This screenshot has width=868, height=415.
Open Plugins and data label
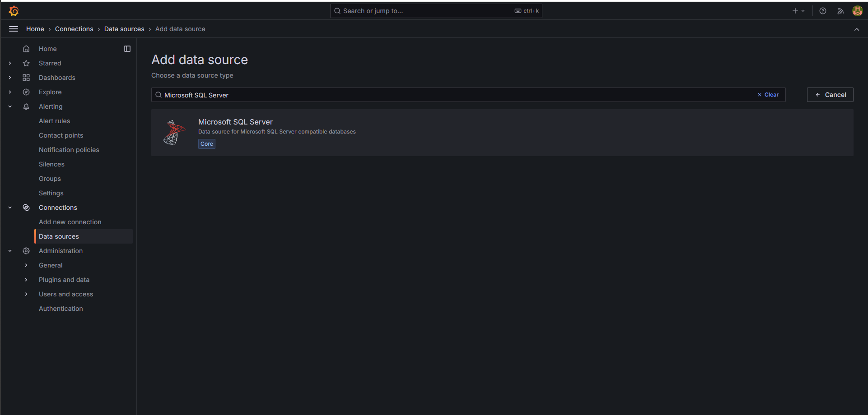pyautogui.click(x=64, y=280)
